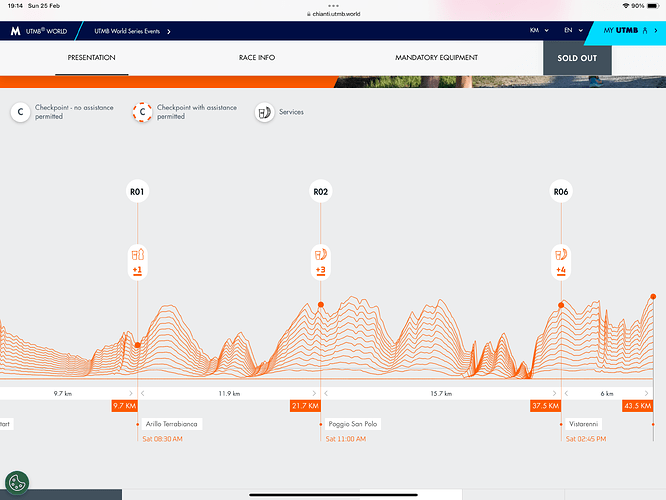Click the 21.7 KM distance badge
666x500 pixels.
(x=305, y=406)
